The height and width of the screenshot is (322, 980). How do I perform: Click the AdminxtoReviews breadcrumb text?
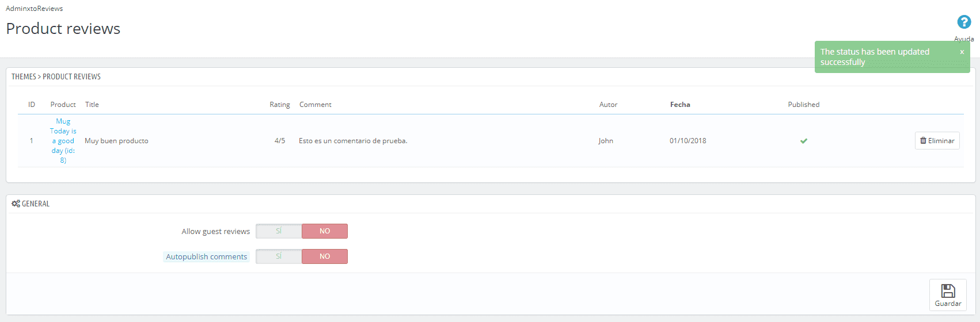(35, 9)
